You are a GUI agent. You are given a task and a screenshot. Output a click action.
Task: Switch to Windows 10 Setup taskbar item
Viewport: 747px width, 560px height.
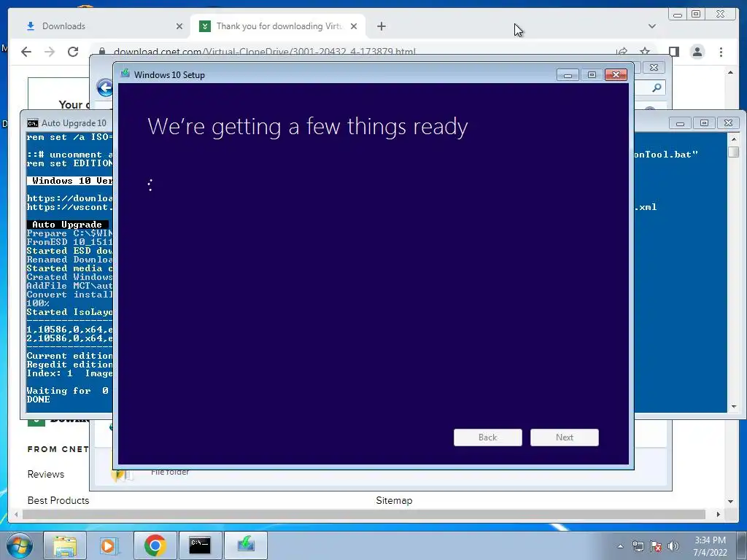click(245, 545)
